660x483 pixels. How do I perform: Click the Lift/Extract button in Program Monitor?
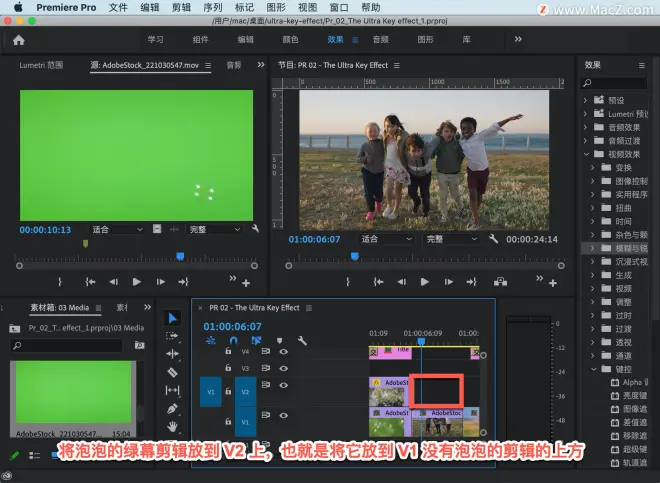pyautogui.click(x=500, y=282)
